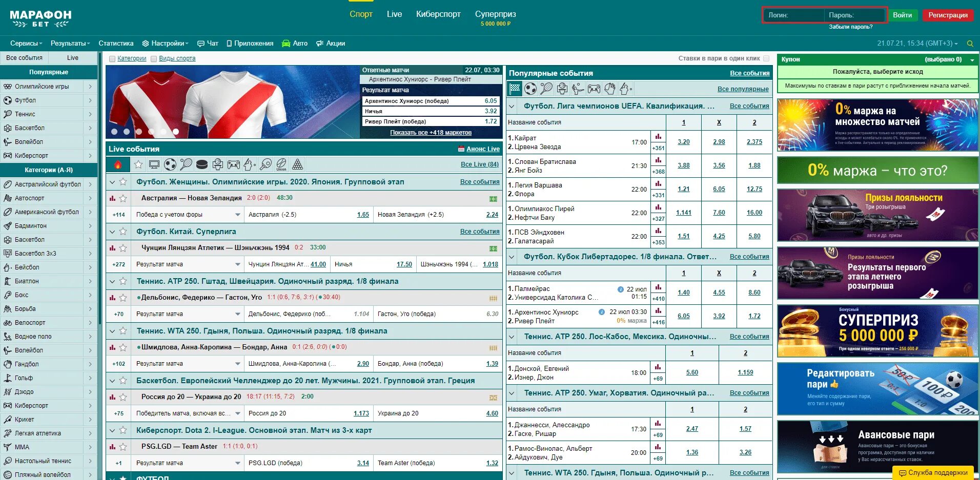Focus the Логин input field

click(794, 15)
